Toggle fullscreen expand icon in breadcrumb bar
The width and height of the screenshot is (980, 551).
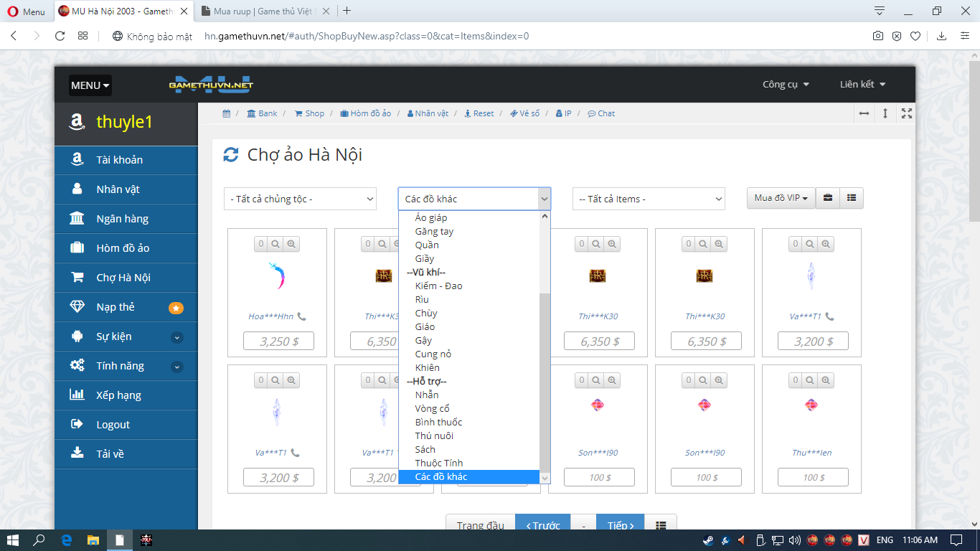(907, 113)
